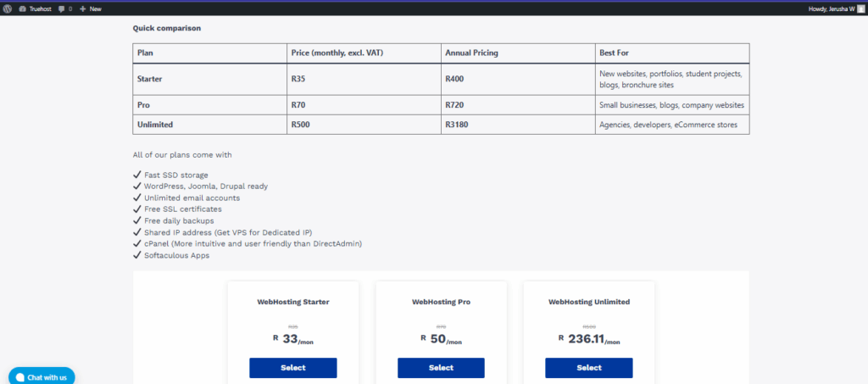Viewport: 868px width, 384px height.
Task: Open the New content menu
Action: click(x=91, y=8)
